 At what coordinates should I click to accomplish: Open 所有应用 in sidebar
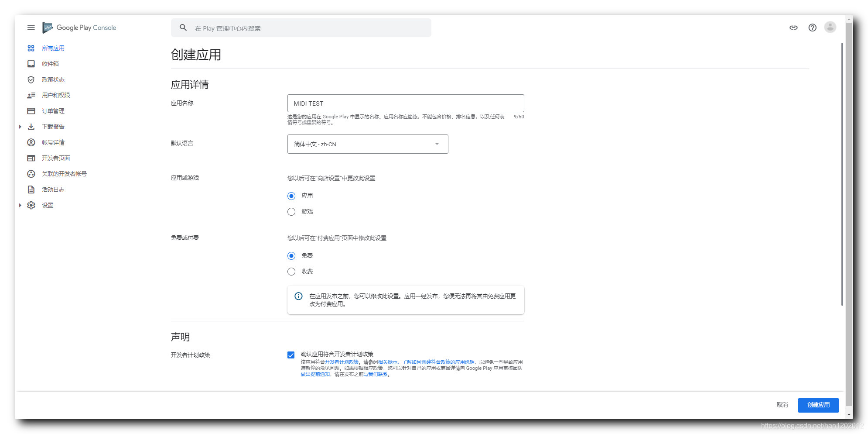pyautogui.click(x=53, y=48)
